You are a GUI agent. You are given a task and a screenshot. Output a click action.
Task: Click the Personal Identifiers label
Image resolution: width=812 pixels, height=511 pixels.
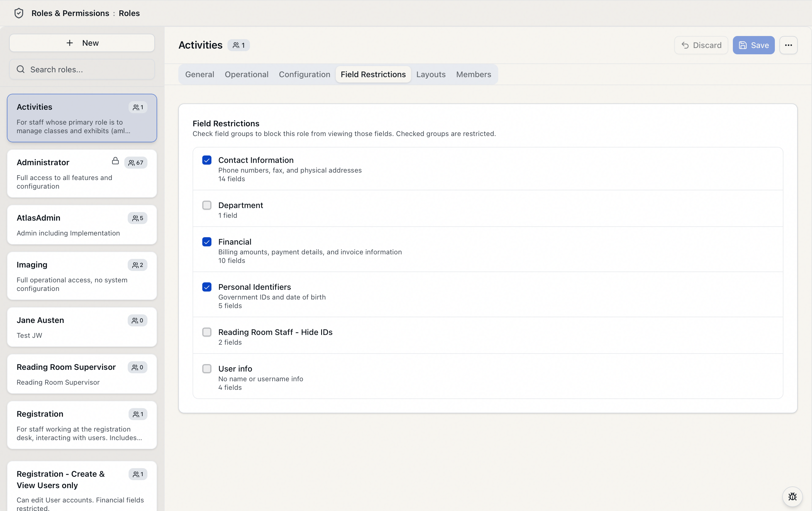255,287
